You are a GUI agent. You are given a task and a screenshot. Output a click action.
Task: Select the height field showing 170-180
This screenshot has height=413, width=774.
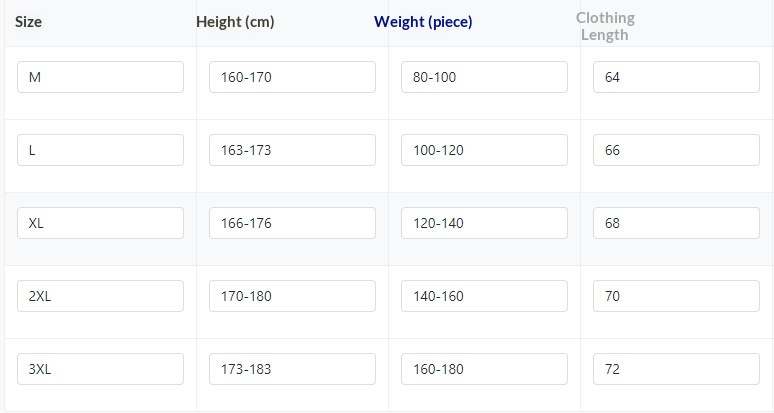point(292,296)
